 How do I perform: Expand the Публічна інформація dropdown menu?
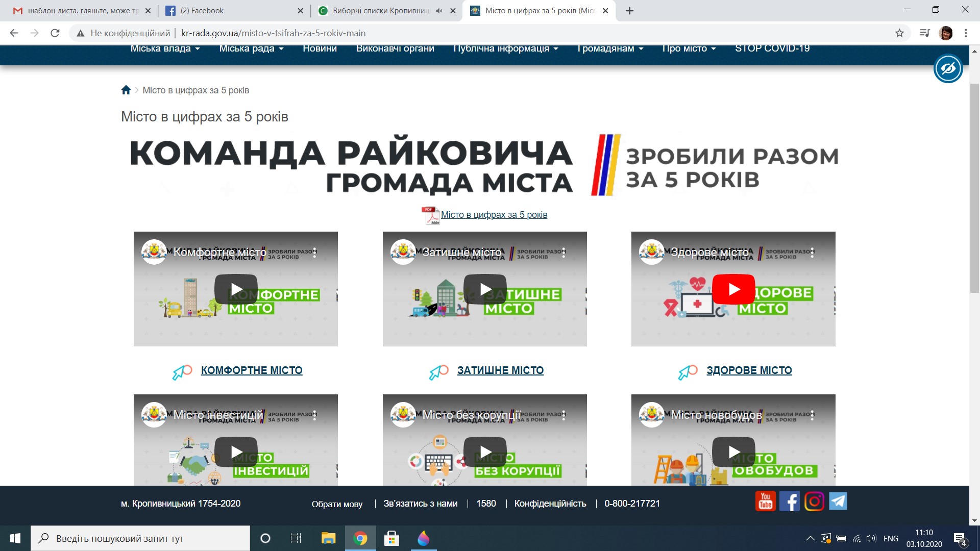coord(505,49)
